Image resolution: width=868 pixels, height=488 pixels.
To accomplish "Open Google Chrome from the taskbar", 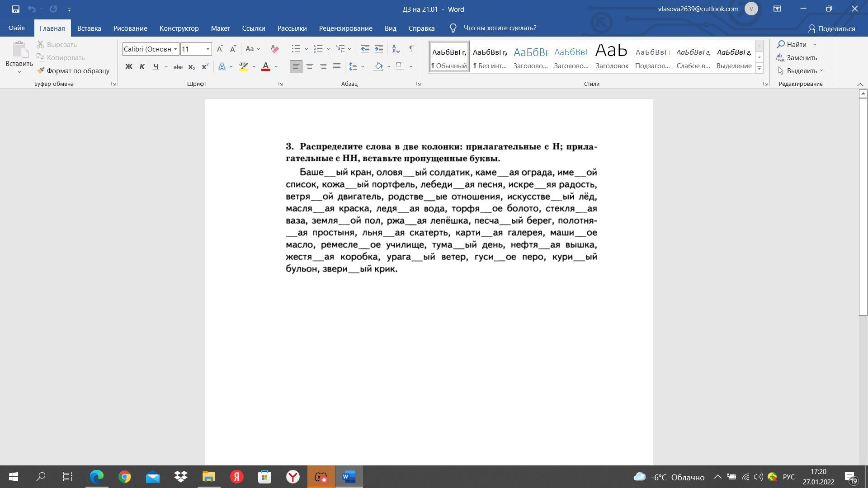I will [125, 477].
